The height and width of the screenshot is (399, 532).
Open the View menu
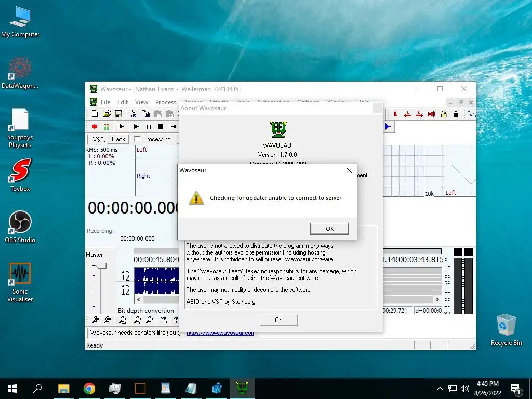click(x=141, y=102)
